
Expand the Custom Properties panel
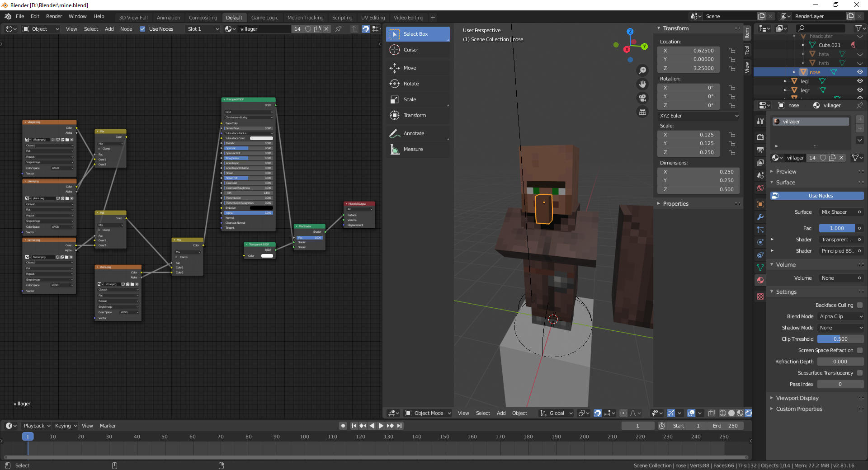(x=799, y=409)
